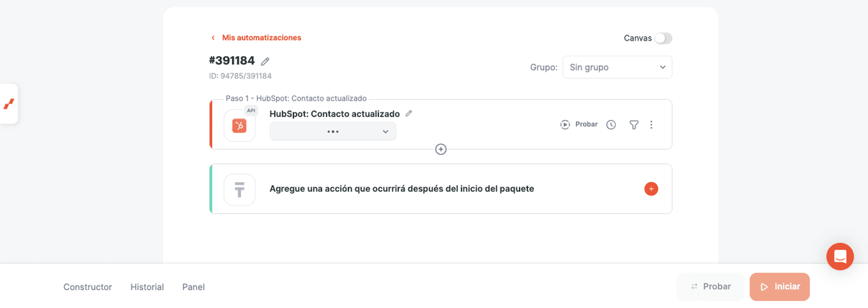The width and height of the screenshot is (868, 308).
Task: Select the '#391184' title text
Action: tap(231, 61)
